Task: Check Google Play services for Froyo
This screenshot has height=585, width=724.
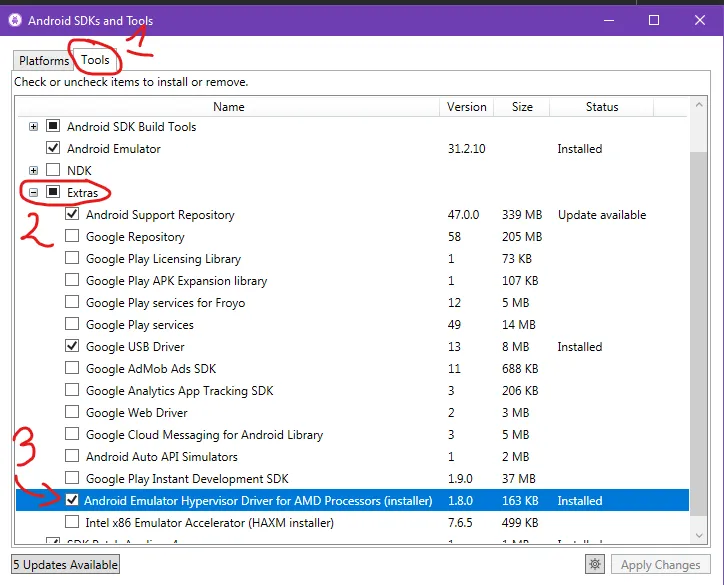Action: (72, 302)
